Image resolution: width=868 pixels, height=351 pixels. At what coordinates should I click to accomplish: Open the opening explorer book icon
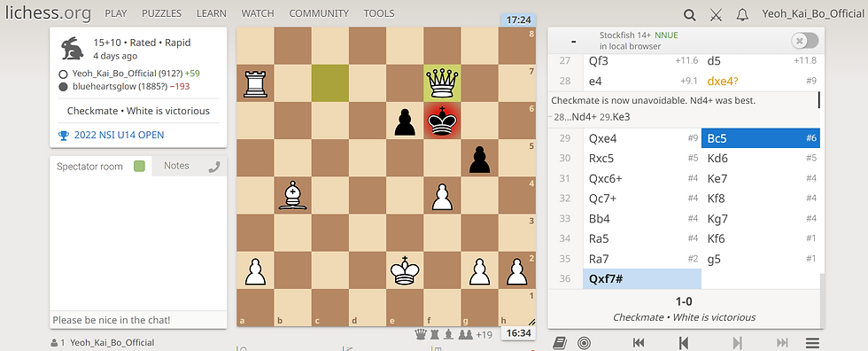(x=559, y=343)
